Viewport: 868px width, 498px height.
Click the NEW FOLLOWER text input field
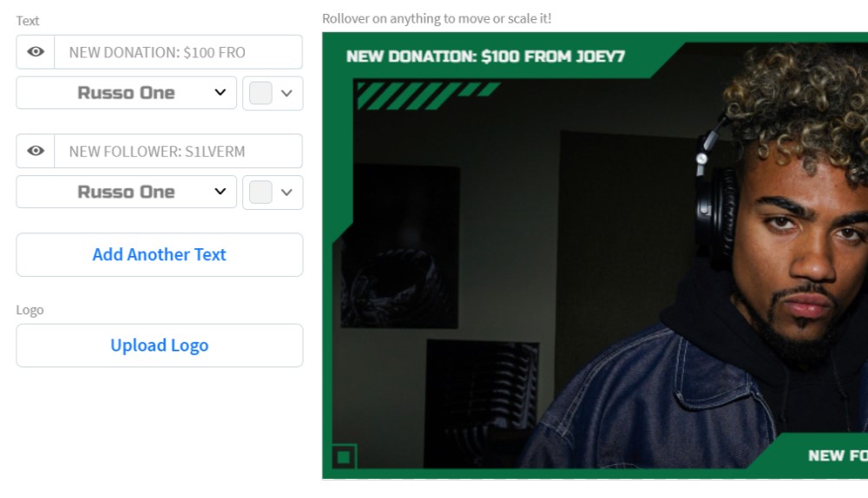(178, 151)
